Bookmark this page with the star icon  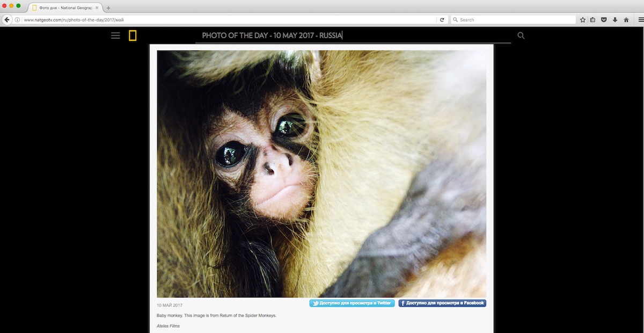pyautogui.click(x=583, y=20)
